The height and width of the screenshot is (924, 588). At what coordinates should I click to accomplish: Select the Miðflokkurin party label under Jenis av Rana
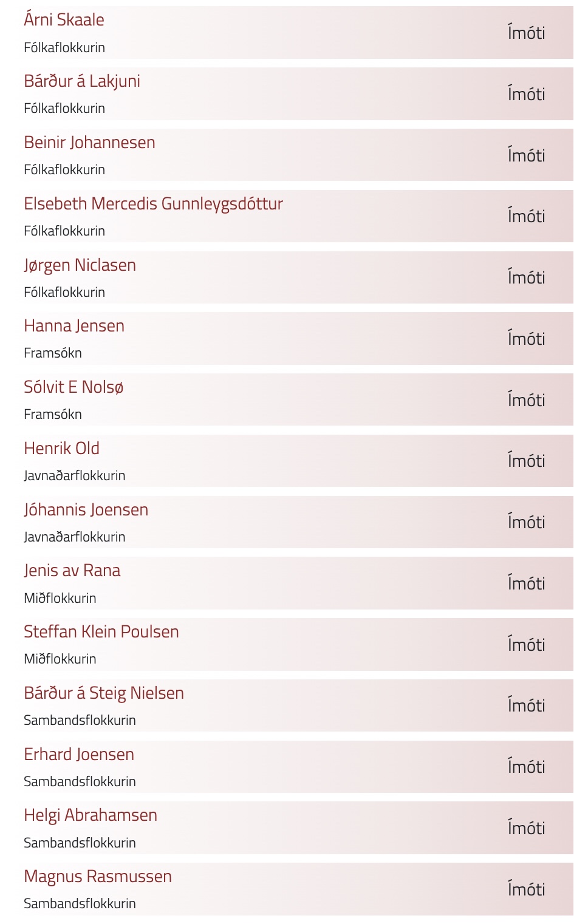click(60, 598)
